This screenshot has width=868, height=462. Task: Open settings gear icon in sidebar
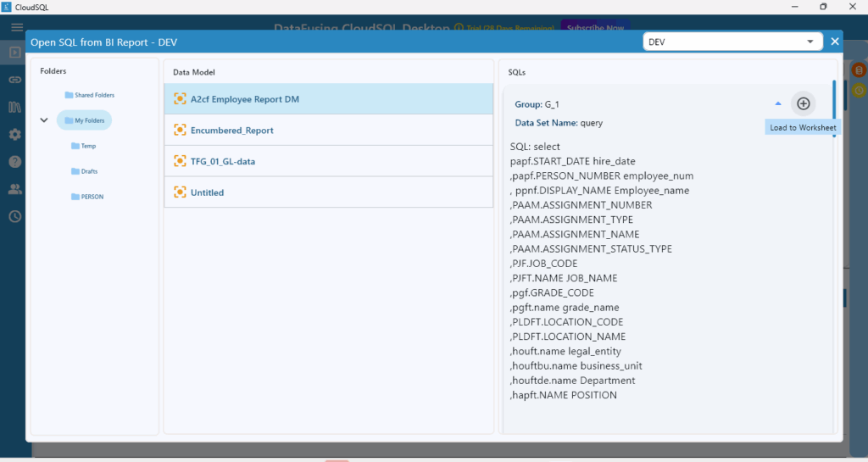pos(15,135)
